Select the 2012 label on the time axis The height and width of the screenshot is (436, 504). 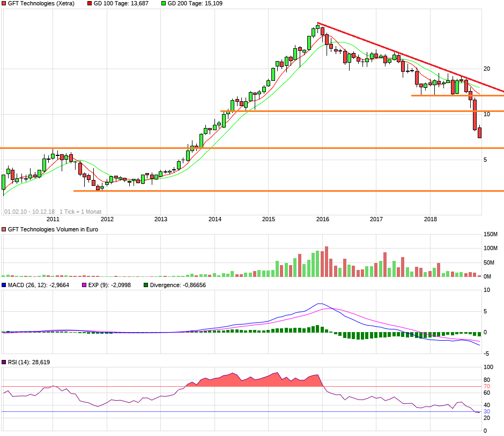(x=107, y=219)
